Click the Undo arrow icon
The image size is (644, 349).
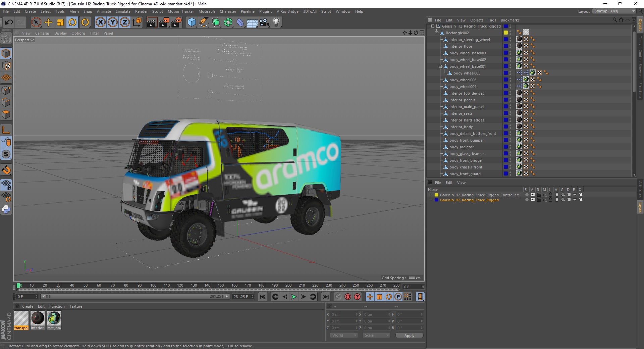pos(9,22)
